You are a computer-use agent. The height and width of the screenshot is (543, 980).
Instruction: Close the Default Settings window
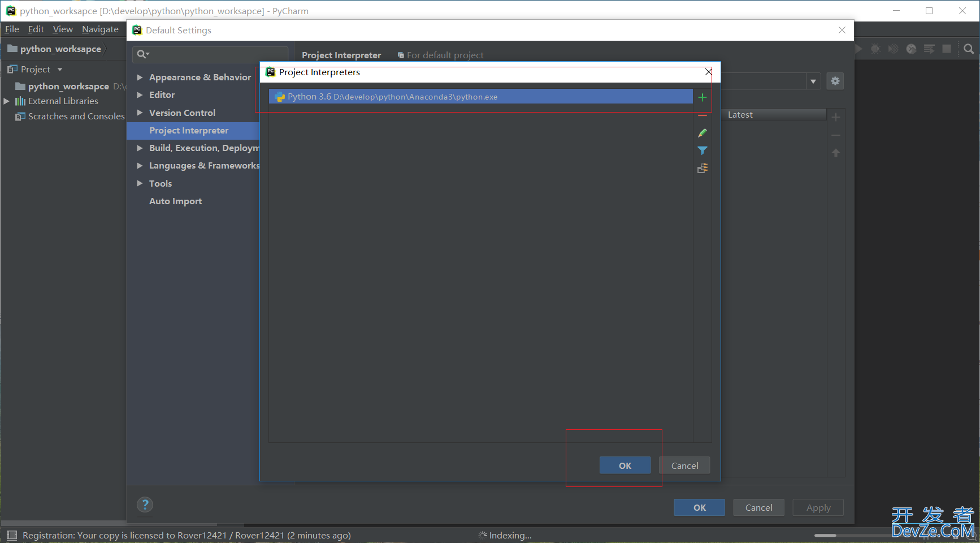coord(842,30)
